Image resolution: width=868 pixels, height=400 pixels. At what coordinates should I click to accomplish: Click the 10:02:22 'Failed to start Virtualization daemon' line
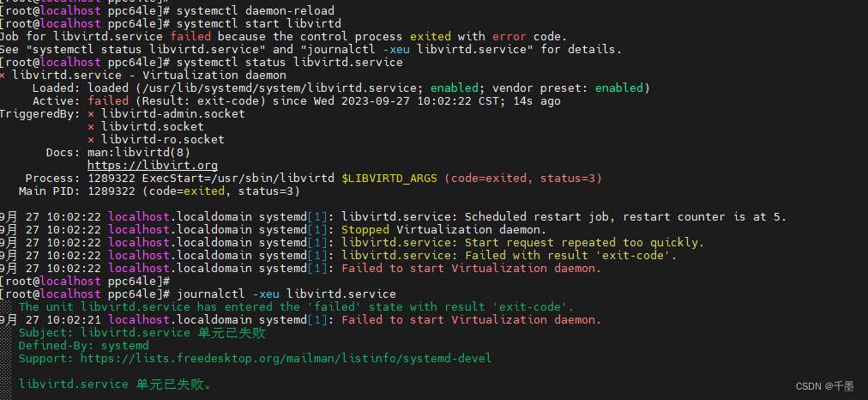pos(300,268)
